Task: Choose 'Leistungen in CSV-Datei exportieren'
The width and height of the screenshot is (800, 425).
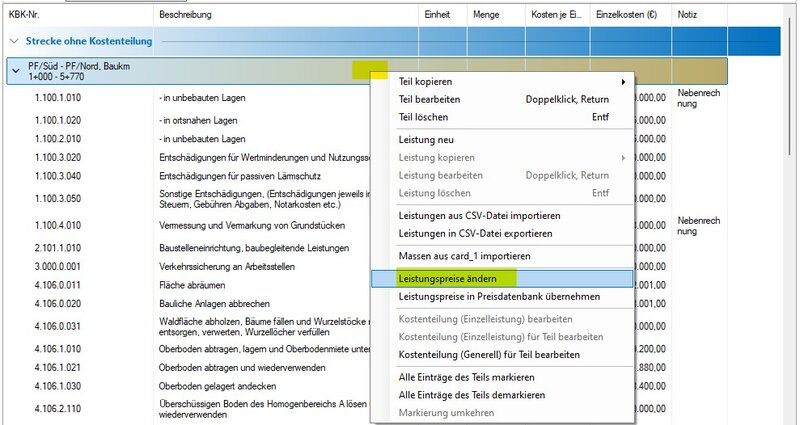Action: (x=478, y=233)
